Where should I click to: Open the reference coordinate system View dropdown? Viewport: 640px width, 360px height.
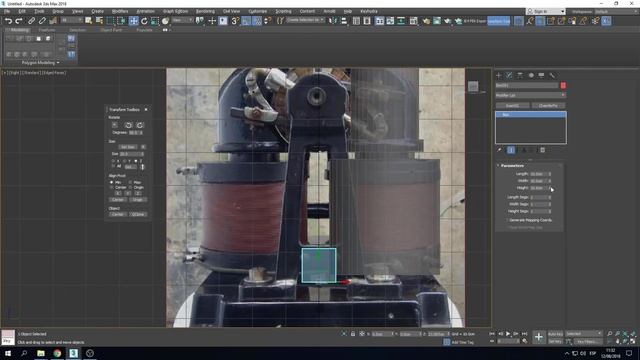click(182, 20)
